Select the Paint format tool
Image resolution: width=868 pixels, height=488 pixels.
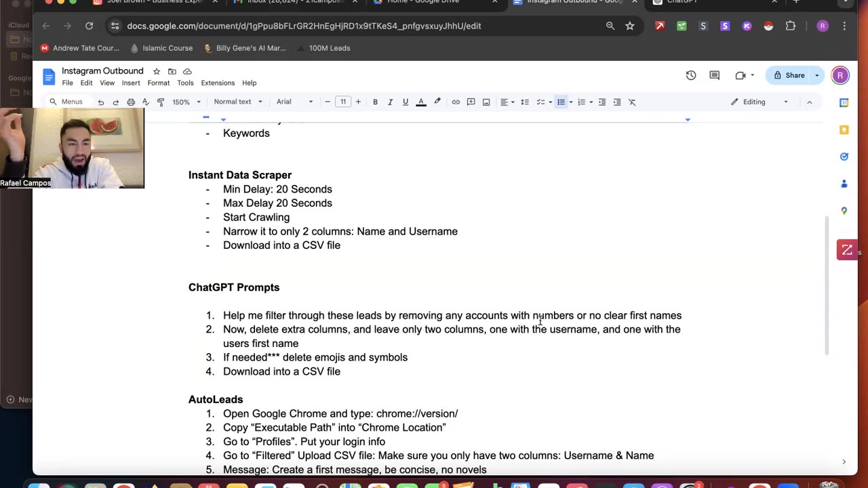tap(161, 102)
